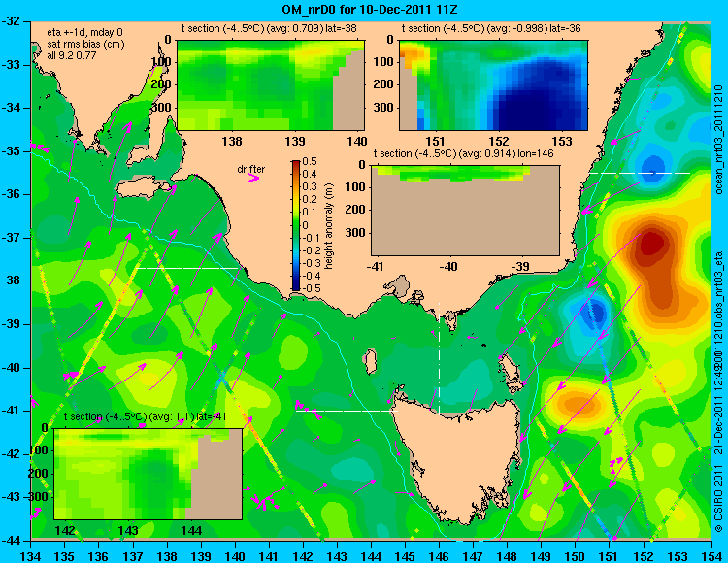
Task: Click the white dashed section line at latitude -38
Action: 188,268
